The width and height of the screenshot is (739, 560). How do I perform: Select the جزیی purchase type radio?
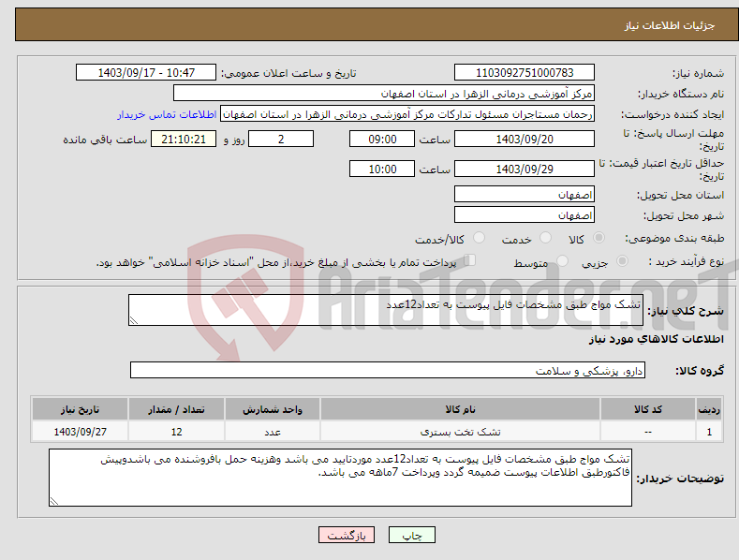(622, 260)
